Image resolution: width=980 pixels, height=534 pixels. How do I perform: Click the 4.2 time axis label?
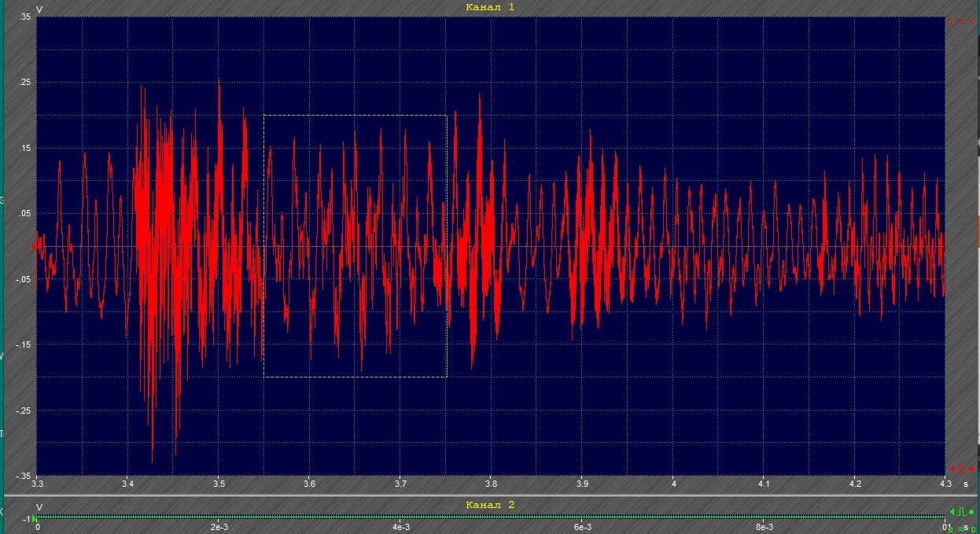(x=855, y=484)
